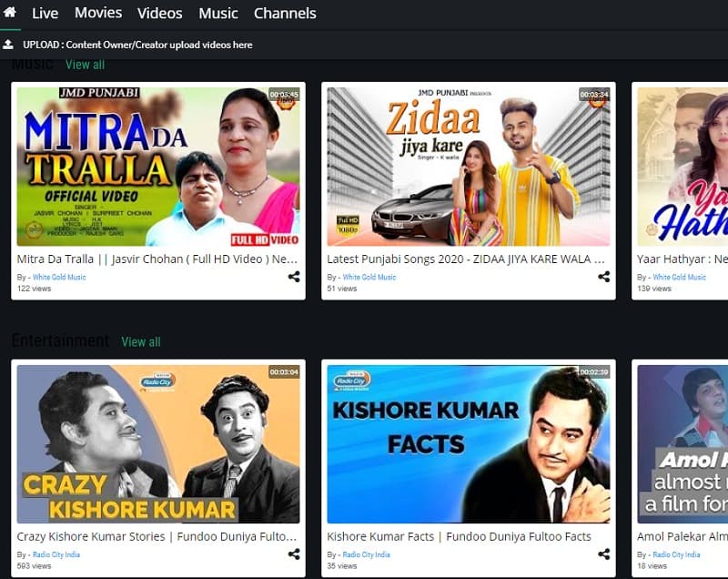Screen dimensions: 728x579
Task: Click the '122 views' count
Action: click(x=34, y=289)
